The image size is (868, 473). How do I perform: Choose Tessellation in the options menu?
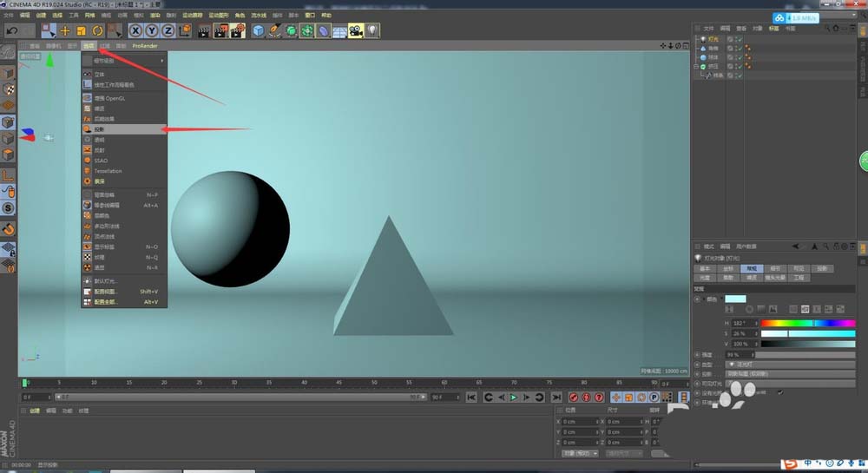click(x=124, y=171)
